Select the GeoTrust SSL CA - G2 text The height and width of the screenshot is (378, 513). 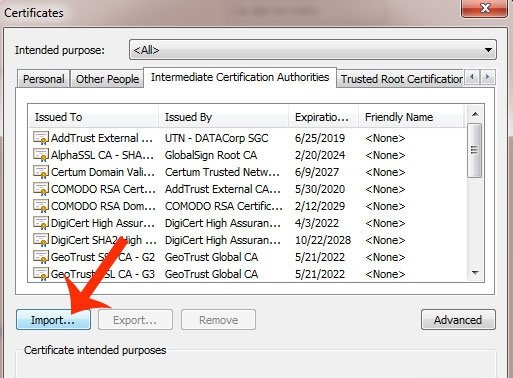coord(103,257)
